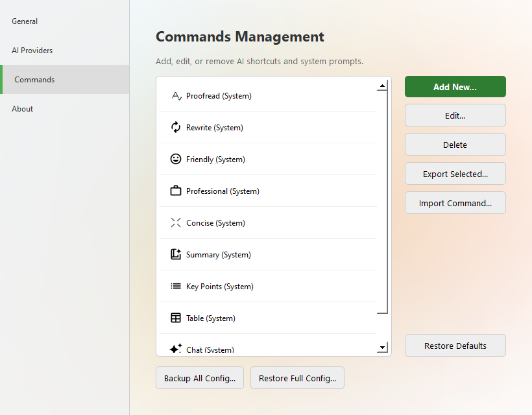Select the Friendly (System) row text

coord(215,160)
